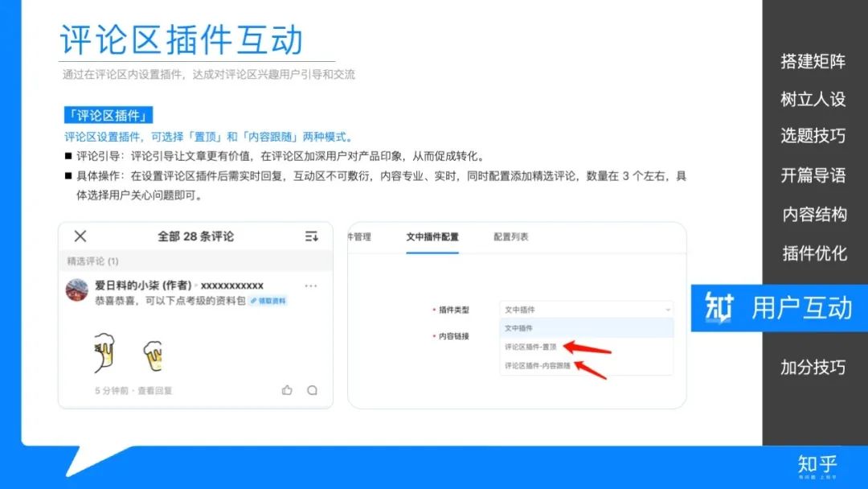868x489 pixels.
Task: Click the reply speech-bubble icon on comment
Action: pyautogui.click(x=312, y=390)
